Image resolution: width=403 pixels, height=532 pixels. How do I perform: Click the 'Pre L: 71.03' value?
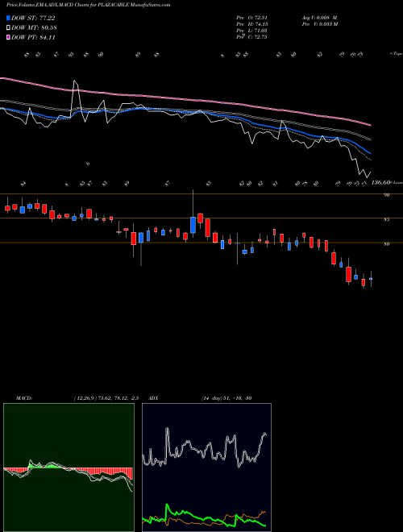coord(251,31)
